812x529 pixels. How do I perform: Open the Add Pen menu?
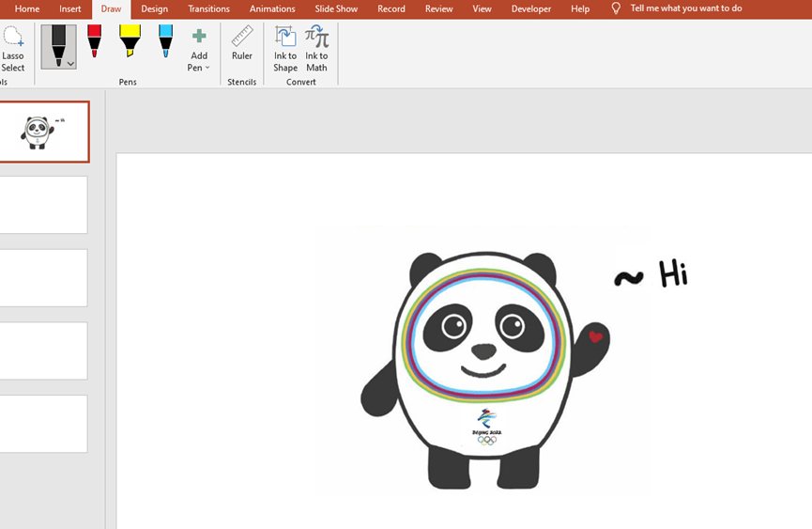[199, 50]
